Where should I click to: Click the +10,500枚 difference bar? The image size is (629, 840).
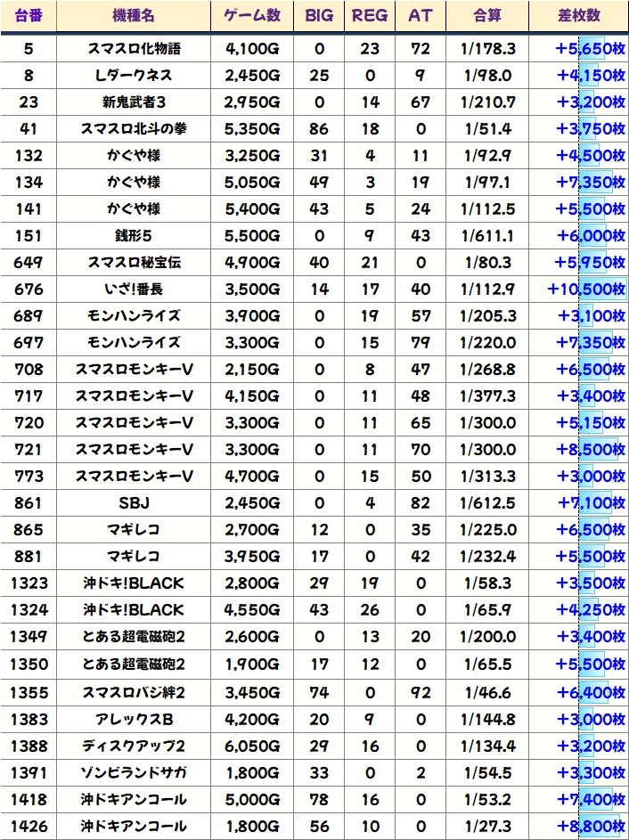(x=586, y=290)
